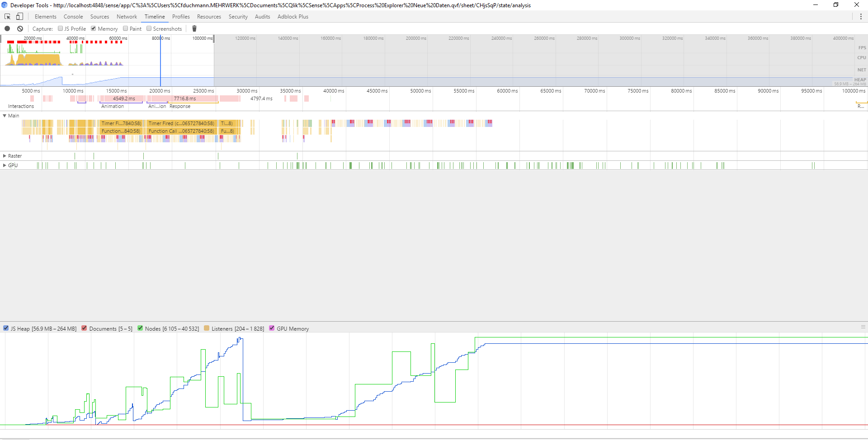
Task: Click the record timeline button
Action: [x=7, y=28]
